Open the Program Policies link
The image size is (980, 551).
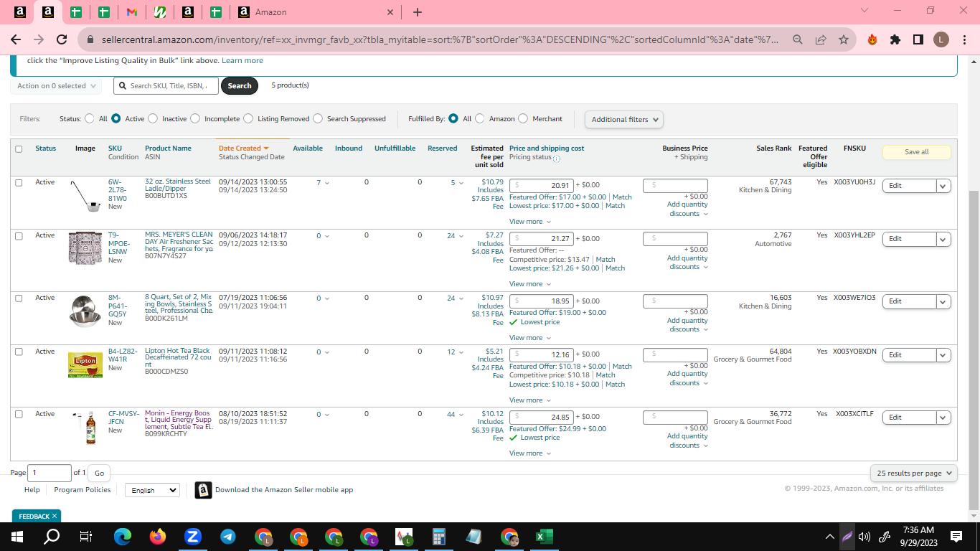coord(83,490)
